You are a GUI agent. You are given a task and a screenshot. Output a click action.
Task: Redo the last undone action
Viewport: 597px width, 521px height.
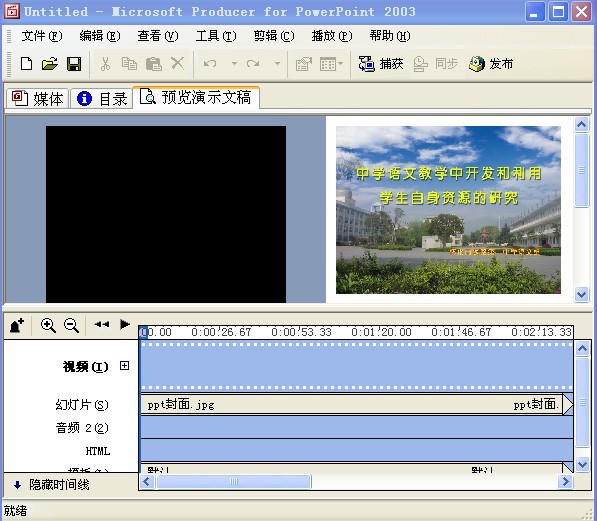(x=253, y=64)
